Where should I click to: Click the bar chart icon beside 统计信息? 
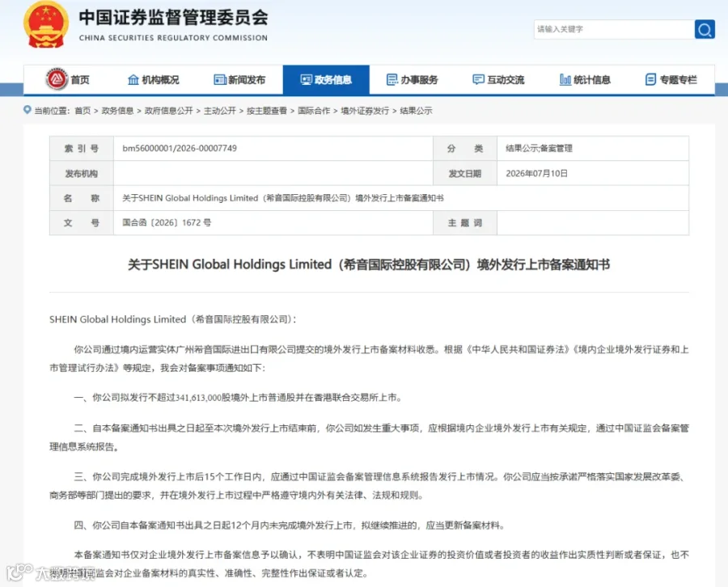pyautogui.click(x=565, y=80)
